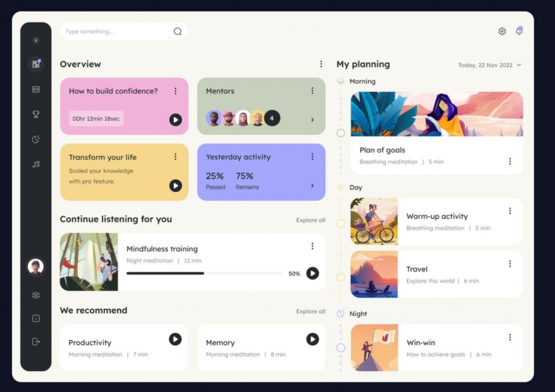Open the Overview three-dot menu
This screenshot has height=392, width=555.
[x=321, y=64]
